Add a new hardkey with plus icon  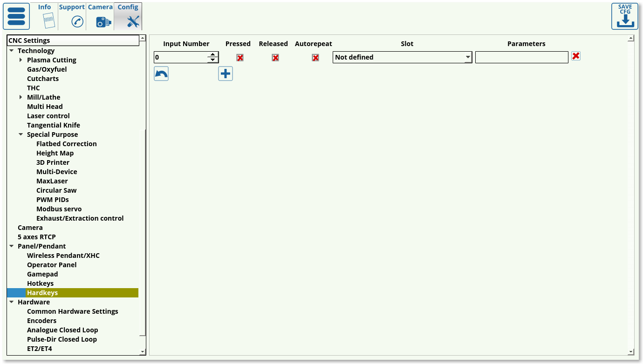226,74
